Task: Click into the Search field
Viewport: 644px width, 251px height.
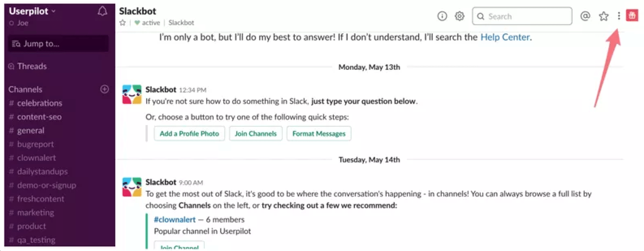Action: [x=526, y=16]
